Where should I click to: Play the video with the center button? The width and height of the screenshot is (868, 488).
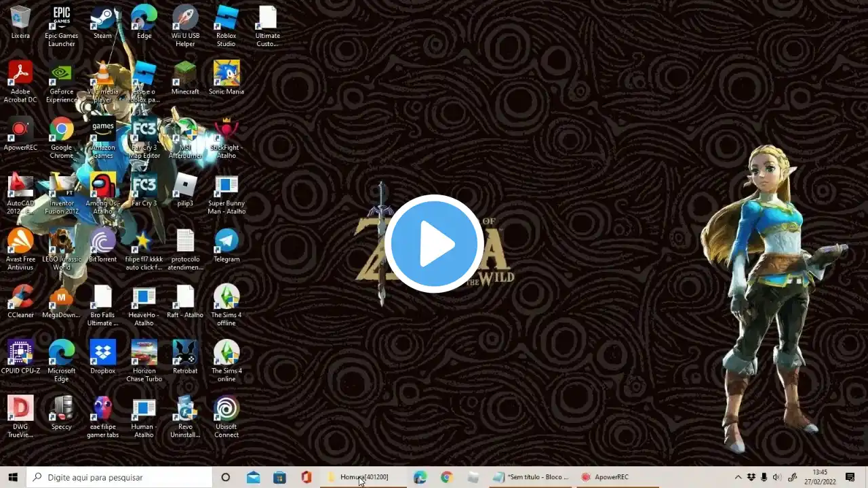click(434, 244)
